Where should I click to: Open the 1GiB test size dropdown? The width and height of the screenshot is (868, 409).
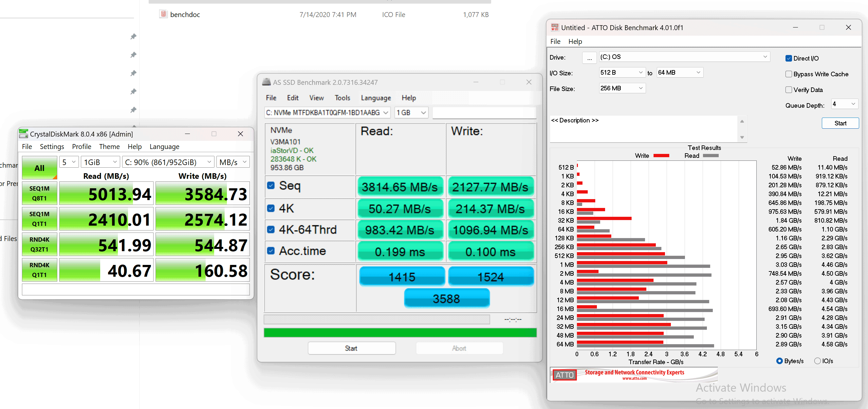pyautogui.click(x=101, y=162)
